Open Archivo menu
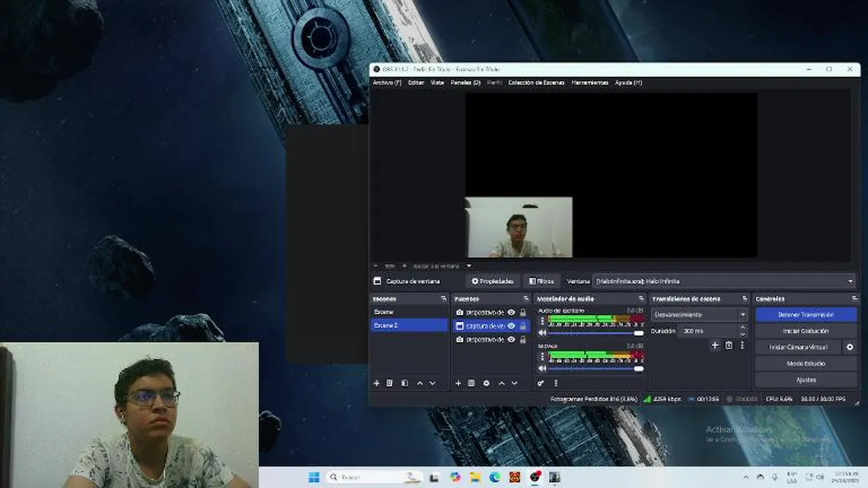The width and height of the screenshot is (868, 488). coord(387,83)
